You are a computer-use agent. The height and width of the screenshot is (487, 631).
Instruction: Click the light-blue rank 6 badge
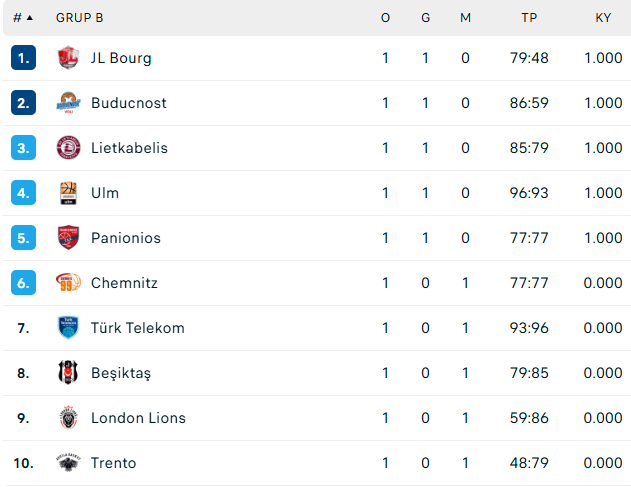pos(24,283)
